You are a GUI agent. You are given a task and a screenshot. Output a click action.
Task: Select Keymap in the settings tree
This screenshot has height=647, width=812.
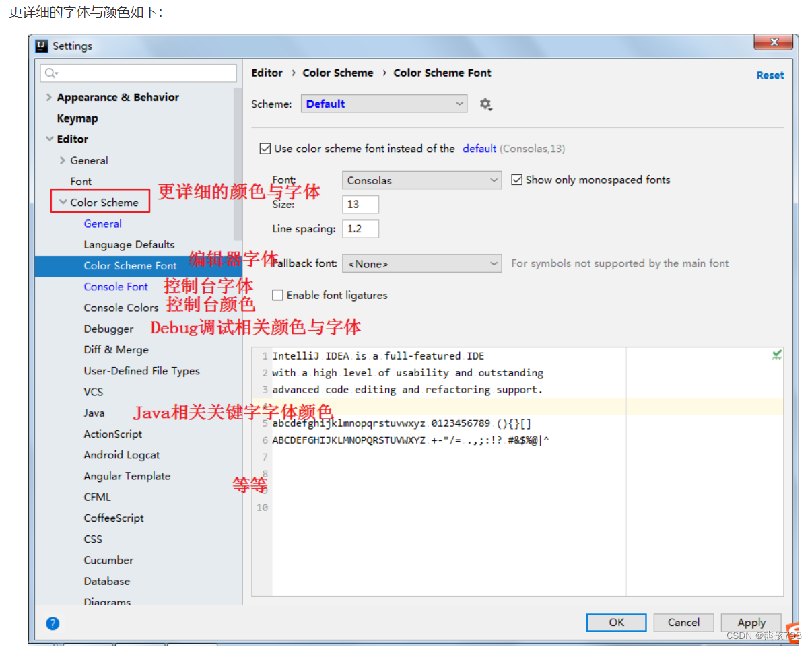tap(77, 118)
